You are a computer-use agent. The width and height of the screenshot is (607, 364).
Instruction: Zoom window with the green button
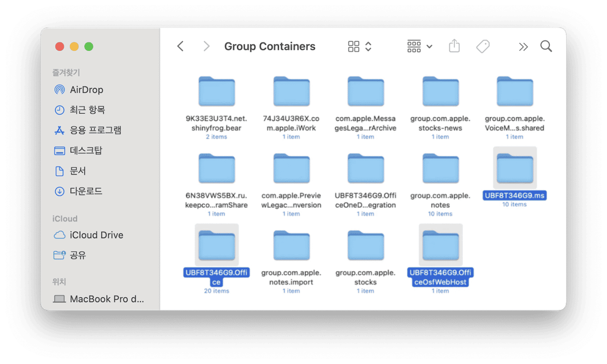click(89, 47)
